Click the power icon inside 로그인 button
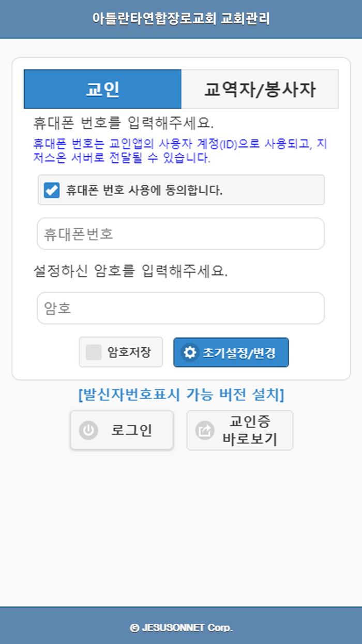362x644 pixels. (88, 430)
